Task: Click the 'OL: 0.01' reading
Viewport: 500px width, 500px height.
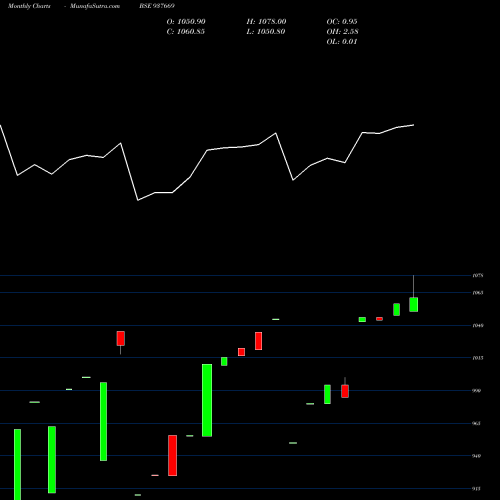Action: (x=342, y=42)
